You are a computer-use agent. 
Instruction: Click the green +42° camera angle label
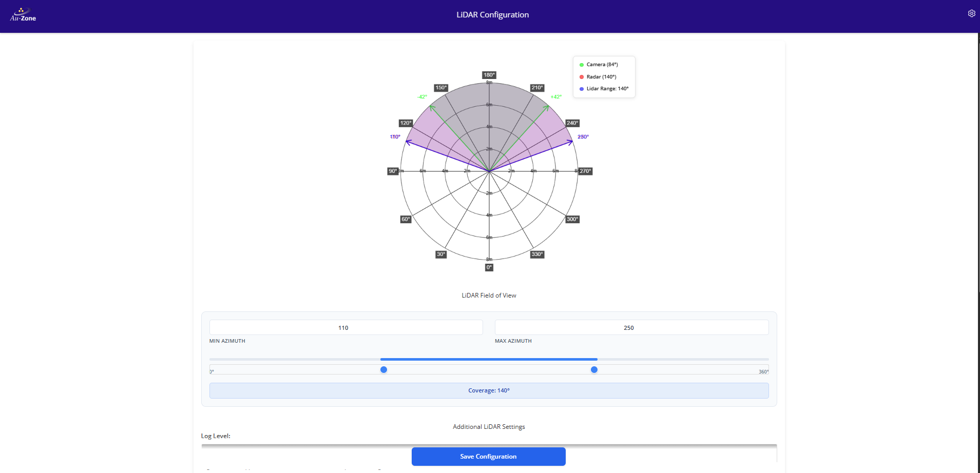pyautogui.click(x=556, y=97)
